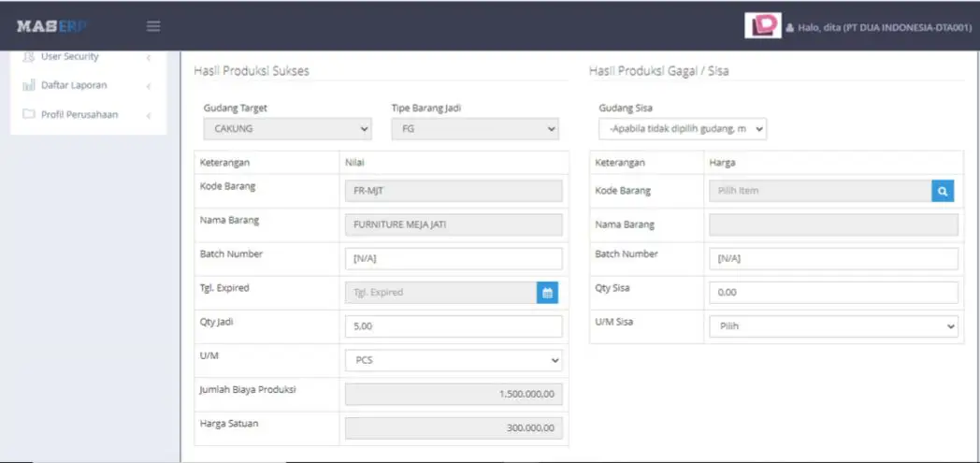Click the company logo thumbnail in the header
The height and width of the screenshot is (463, 980).
pyautogui.click(x=762, y=25)
